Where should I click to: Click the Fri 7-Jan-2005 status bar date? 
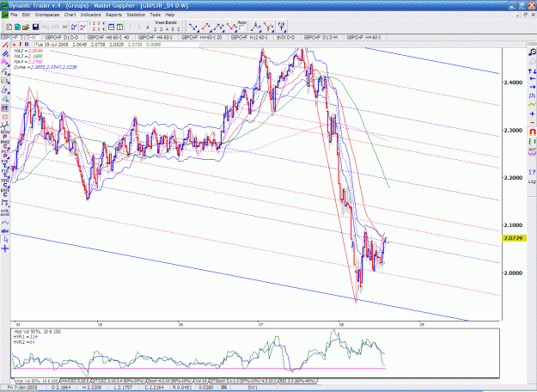coord(22,388)
